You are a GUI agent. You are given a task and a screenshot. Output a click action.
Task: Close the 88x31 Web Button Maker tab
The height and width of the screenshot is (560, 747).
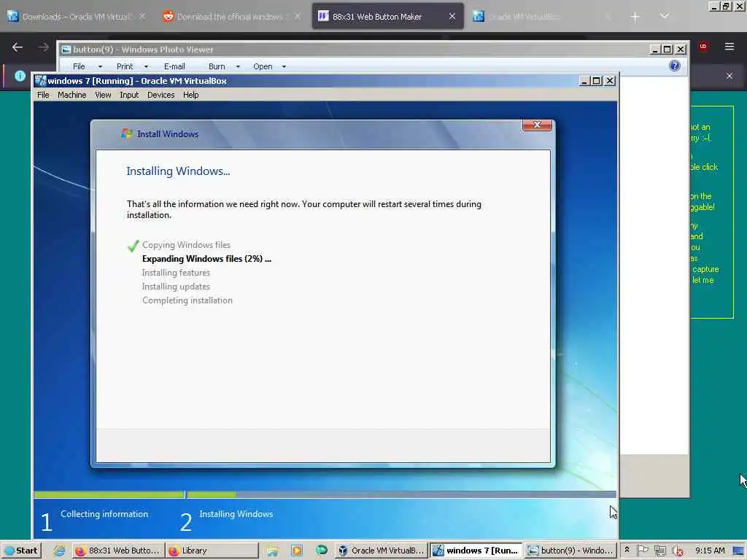pyautogui.click(x=452, y=17)
